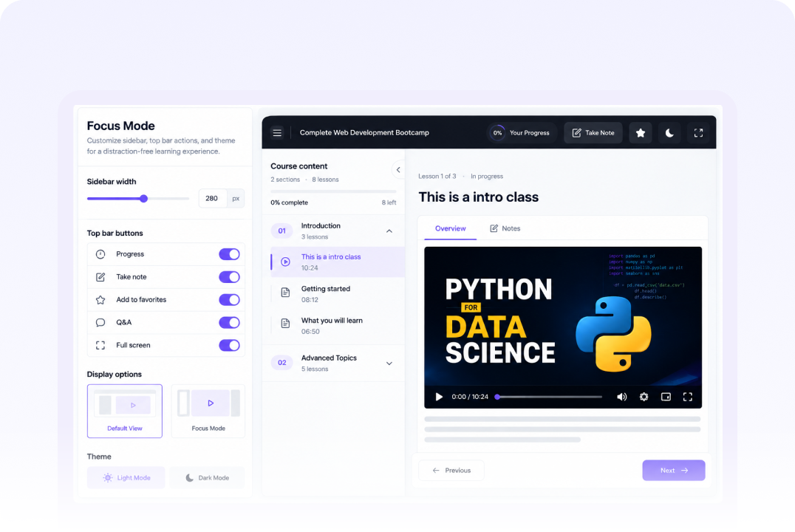The image size is (795, 532).
Task: Select the Light Mode theme option
Action: [x=126, y=478]
